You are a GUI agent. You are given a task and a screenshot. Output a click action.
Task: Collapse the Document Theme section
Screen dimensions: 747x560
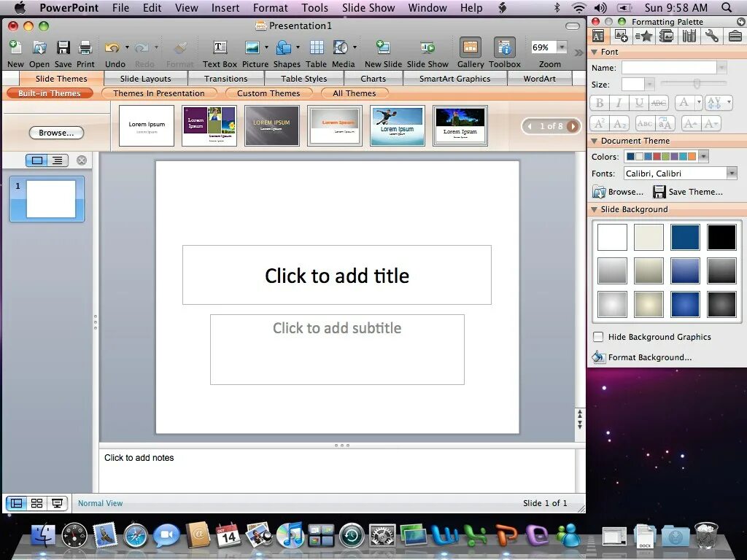pyautogui.click(x=594, y=141)
